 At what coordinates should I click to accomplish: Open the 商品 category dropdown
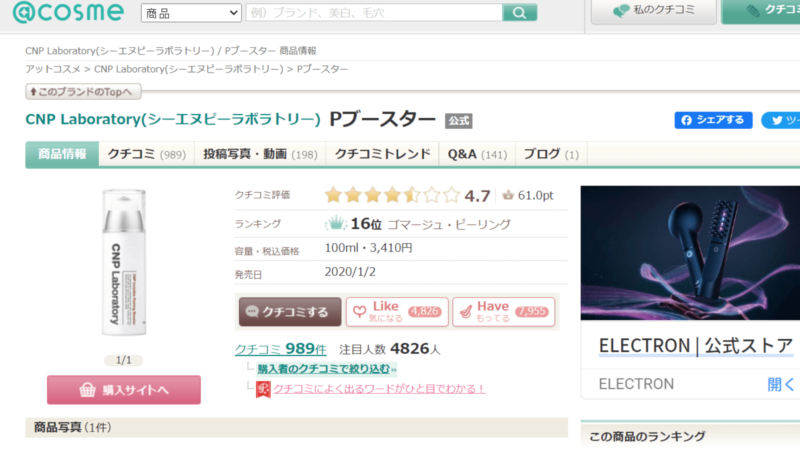[x=191, y=13]
